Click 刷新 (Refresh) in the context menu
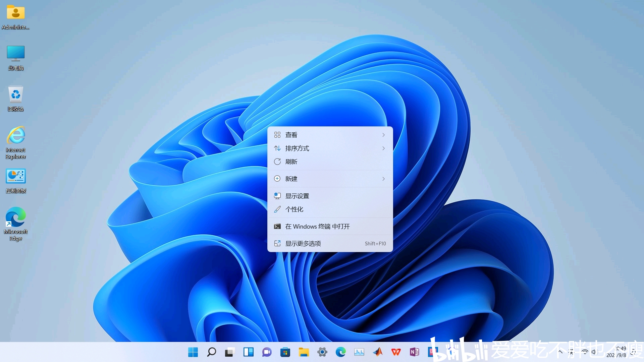 pos(330,162)
